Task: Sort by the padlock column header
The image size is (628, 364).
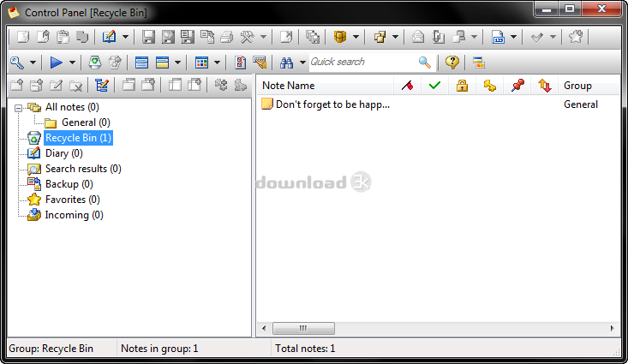Action: pos(462,86)
